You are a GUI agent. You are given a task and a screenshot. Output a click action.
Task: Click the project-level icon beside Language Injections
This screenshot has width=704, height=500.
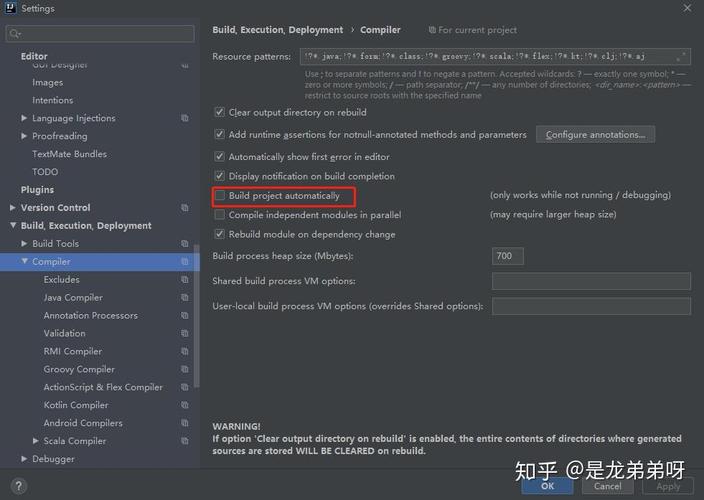click(x=185, y=118)
